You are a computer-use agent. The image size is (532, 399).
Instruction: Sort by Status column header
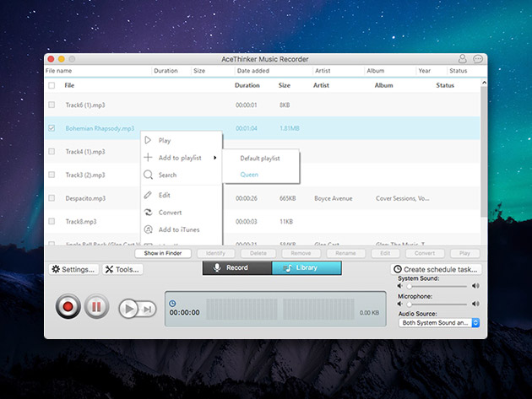click(x=445, y=85)
